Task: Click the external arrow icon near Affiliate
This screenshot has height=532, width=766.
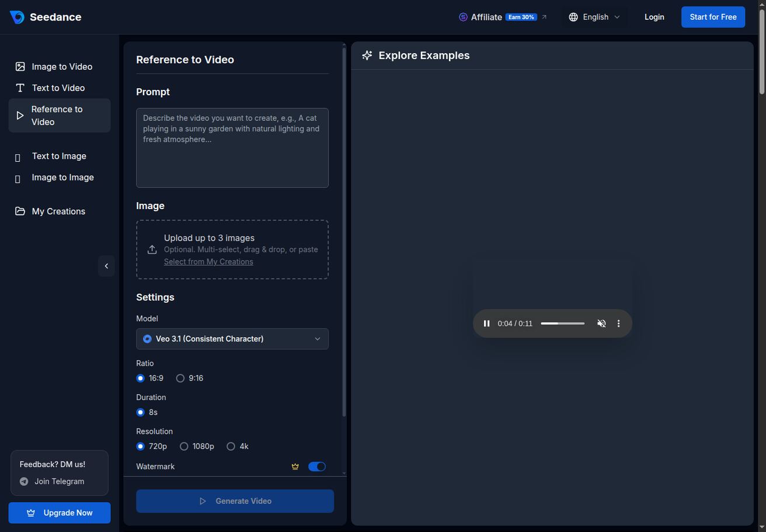Action: click(544, 17)
